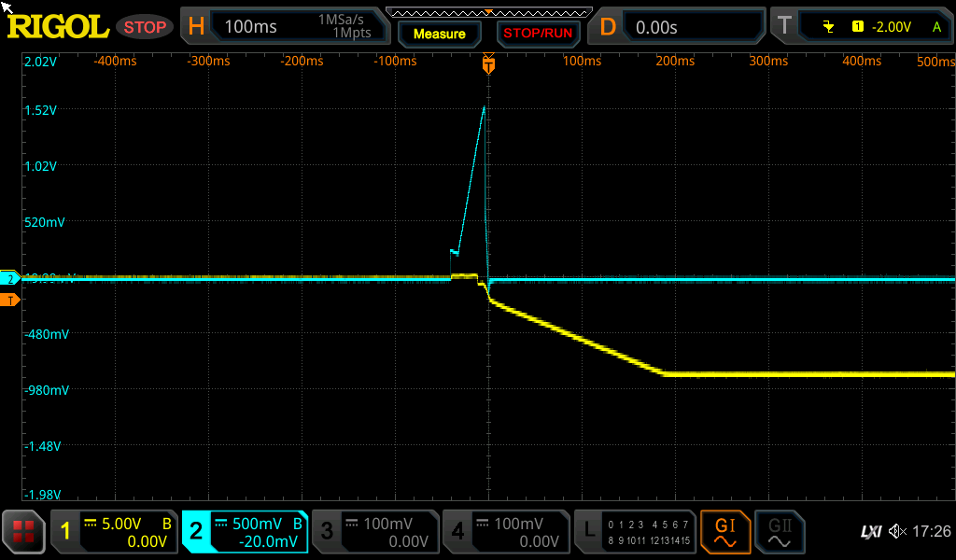The image size is (956, 560).
Task: Open the horizontal delay 0.00s settings
Action: [676, 27]
